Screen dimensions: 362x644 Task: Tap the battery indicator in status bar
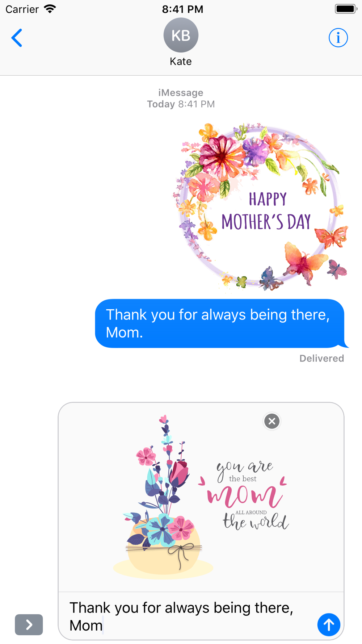pyautogui.click(x=346, y=9)
